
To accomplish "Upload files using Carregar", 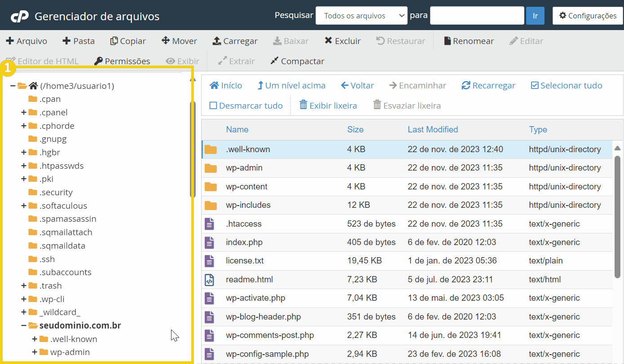I will click(x=235, y=41).
